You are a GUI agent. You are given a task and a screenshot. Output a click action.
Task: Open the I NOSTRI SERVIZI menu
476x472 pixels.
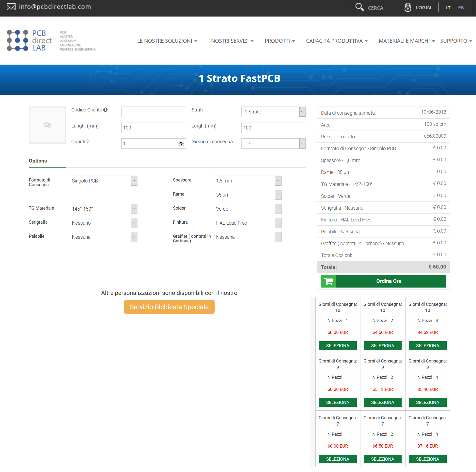pyautogui.click(x=231, y=40)
